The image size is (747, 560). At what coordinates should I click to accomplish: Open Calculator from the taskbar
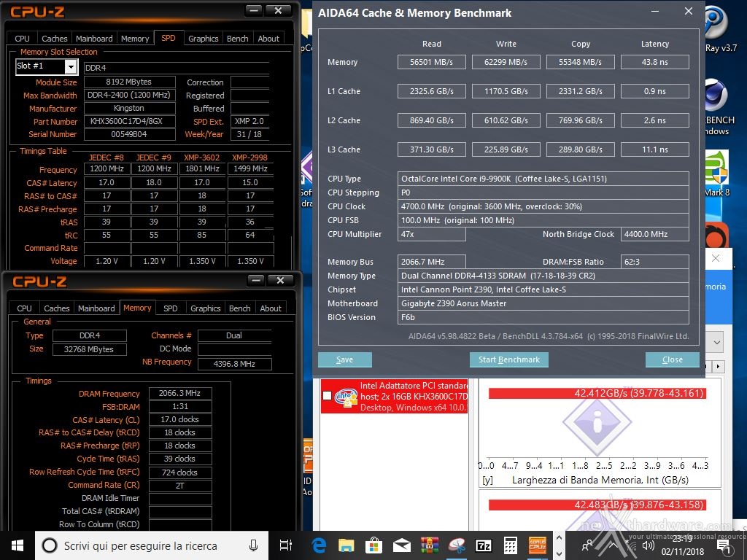tap(511, 545)
